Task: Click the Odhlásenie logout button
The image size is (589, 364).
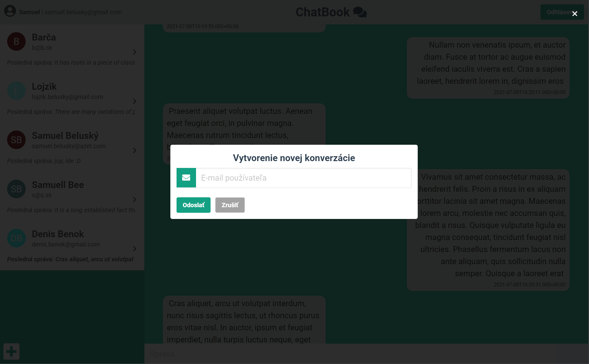Action: click(562, 12)
